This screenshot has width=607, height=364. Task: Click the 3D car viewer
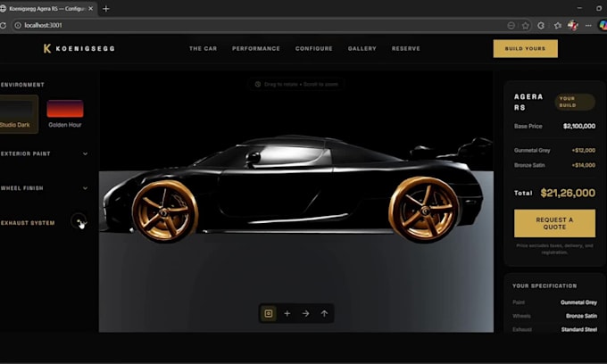(x=296, y=201)
